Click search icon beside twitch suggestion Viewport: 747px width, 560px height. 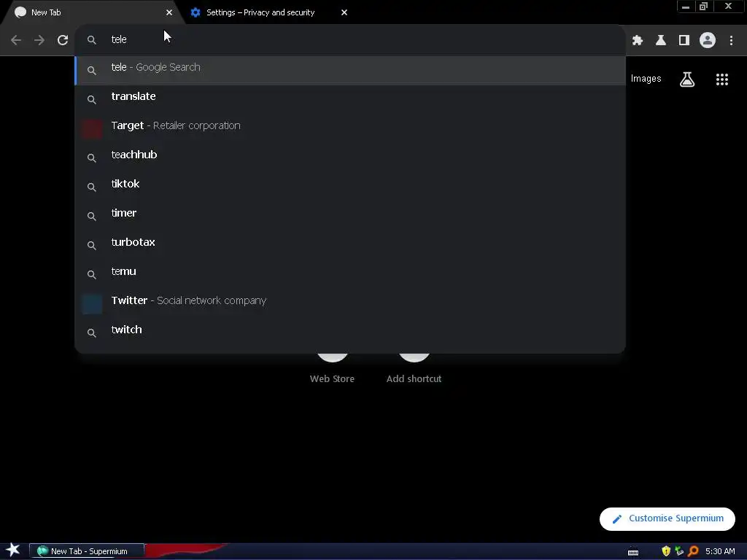click(x=92, y=332)
